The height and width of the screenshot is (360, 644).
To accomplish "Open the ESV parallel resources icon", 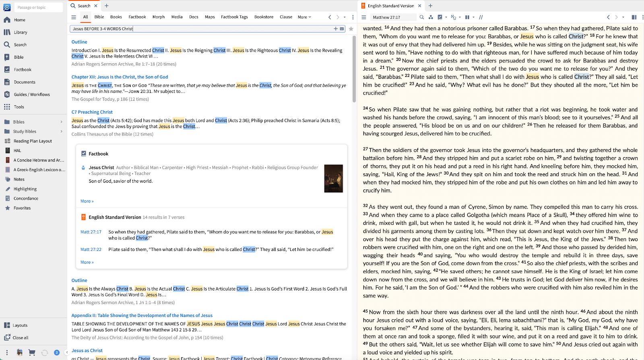I will (x=431, y=17).
